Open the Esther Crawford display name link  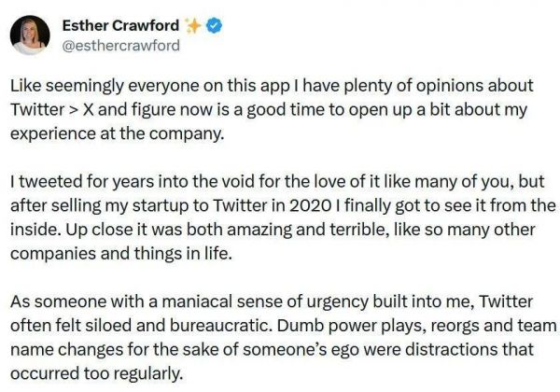[x=119, y=26]
